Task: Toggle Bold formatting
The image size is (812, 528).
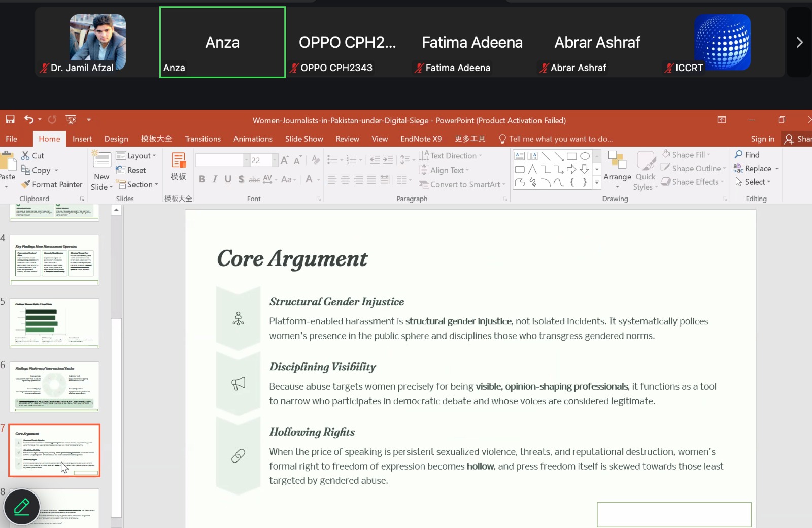Action: click(202, 179)
